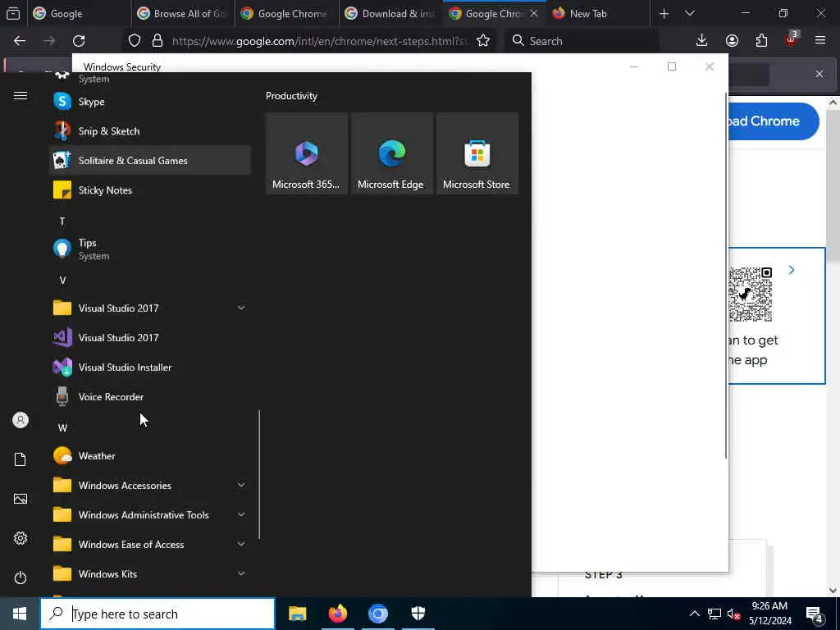Open Documents from Start sidebar
The width and height of the screenshot is (840, 630).
tap(21, 459)
